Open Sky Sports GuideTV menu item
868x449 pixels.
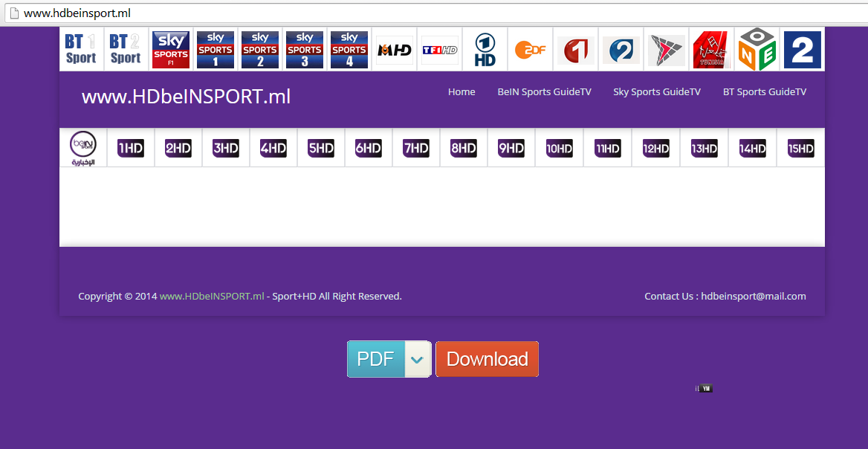point(656,92)
